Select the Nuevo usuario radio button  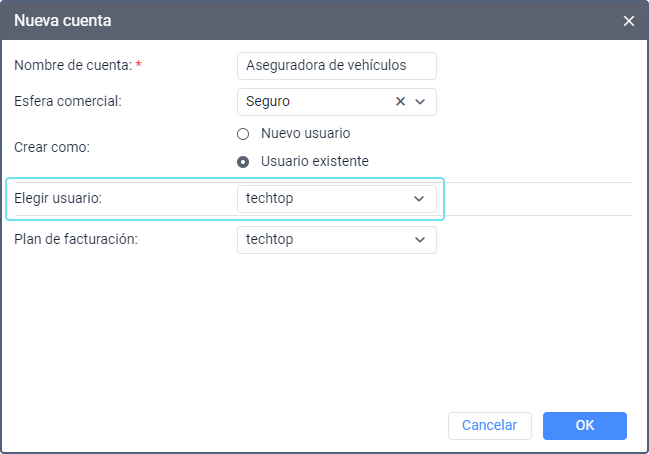pyautogui.click(x=243, y=133)
